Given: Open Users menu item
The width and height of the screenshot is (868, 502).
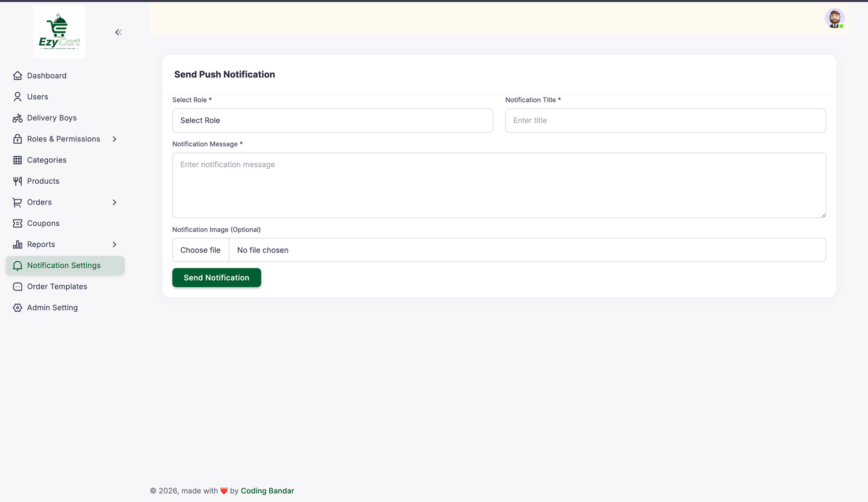Looking at the screenshot, I should tap(65, 97).
